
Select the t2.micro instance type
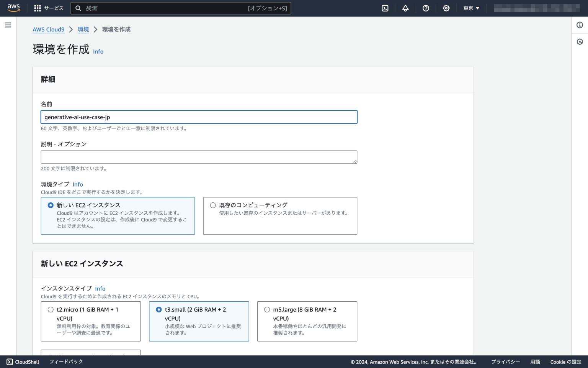point(51,309)
